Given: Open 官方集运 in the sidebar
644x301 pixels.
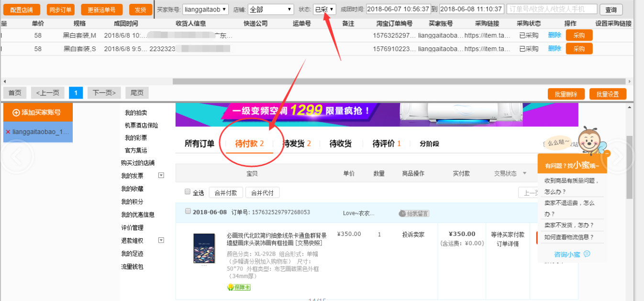Looking at the screenshot, I should click(136, 150).
